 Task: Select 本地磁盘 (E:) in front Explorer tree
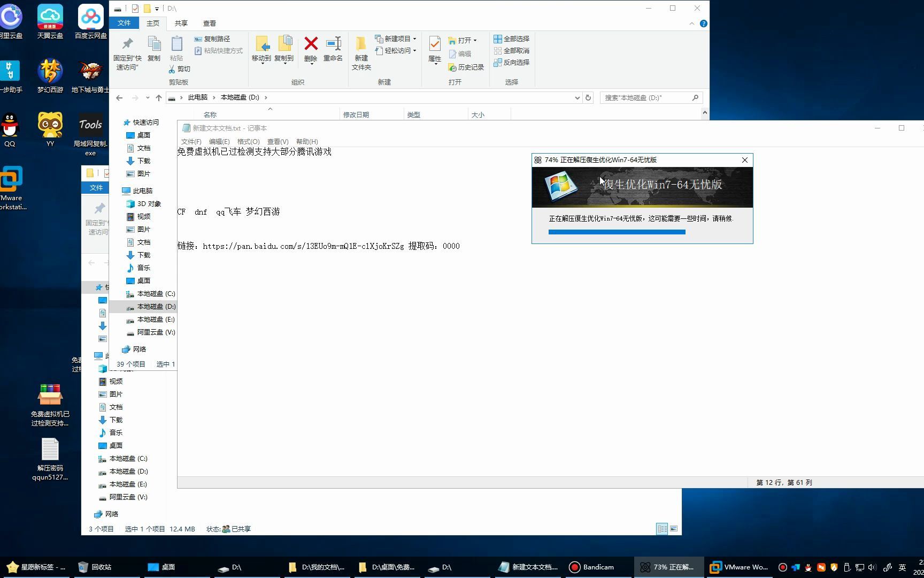click(x=150, y=319)
